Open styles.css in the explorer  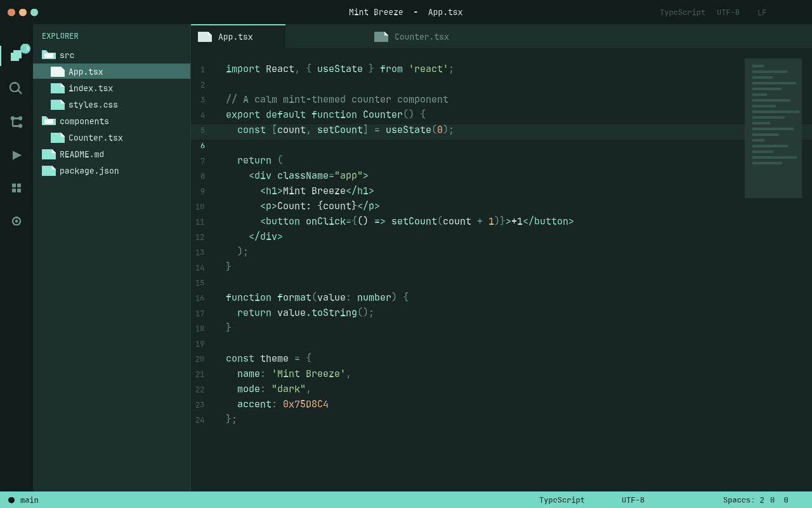point(112,105)
